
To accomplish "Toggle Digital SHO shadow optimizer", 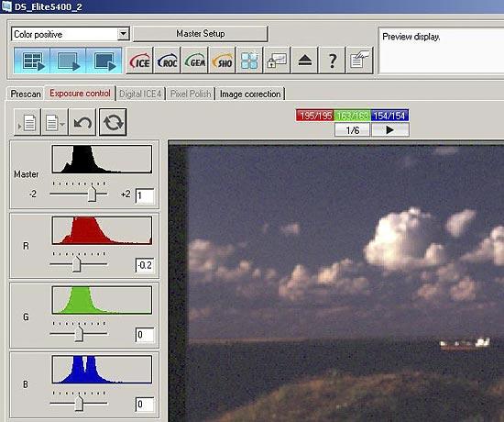I will [222, 61].
